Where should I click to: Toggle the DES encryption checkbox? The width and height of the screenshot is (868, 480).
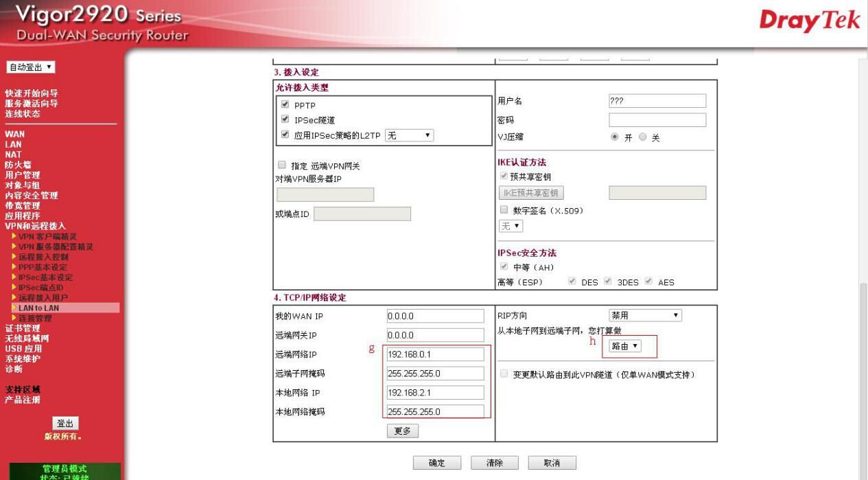pyautogui.click(x=572, y=282)
